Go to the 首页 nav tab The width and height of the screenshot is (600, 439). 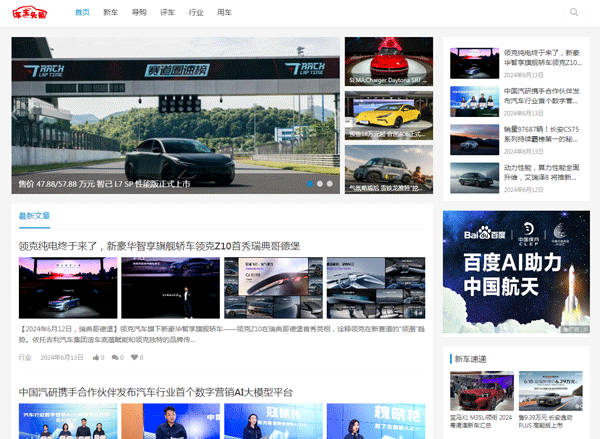coord(82,12)
